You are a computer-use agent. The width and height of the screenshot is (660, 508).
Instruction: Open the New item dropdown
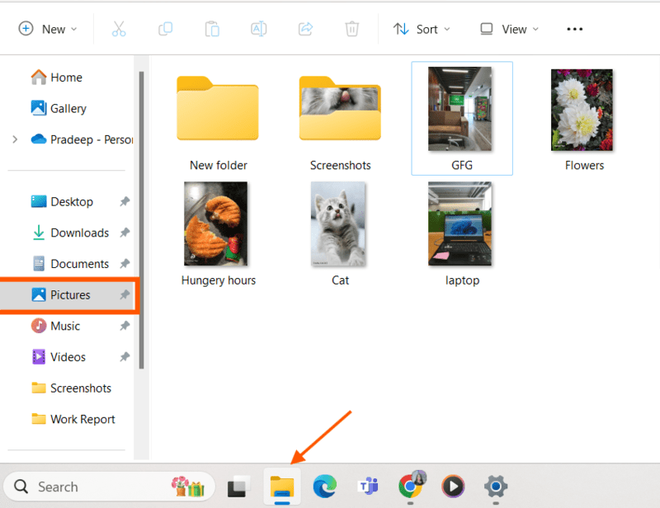48,29
